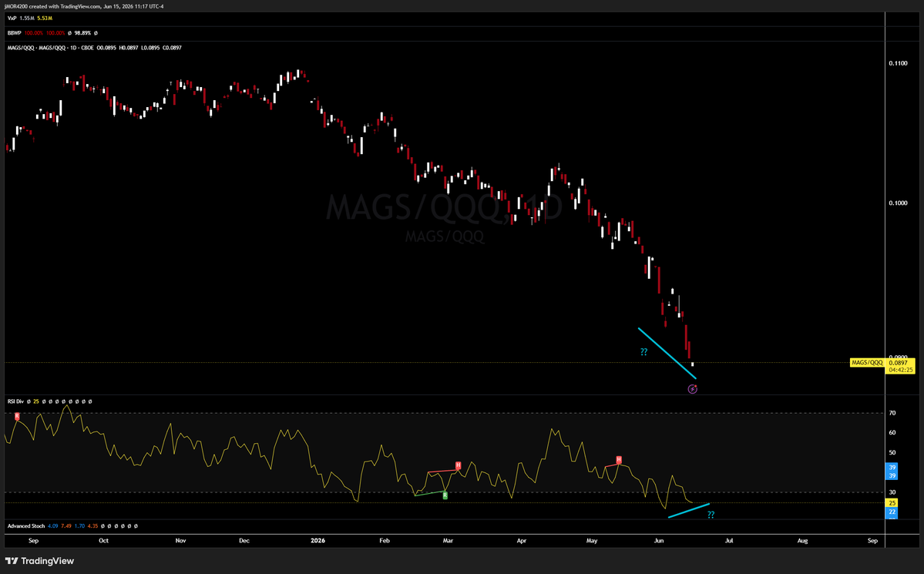Click the red H marker near May RSI
924x574 pixels.
619,459
